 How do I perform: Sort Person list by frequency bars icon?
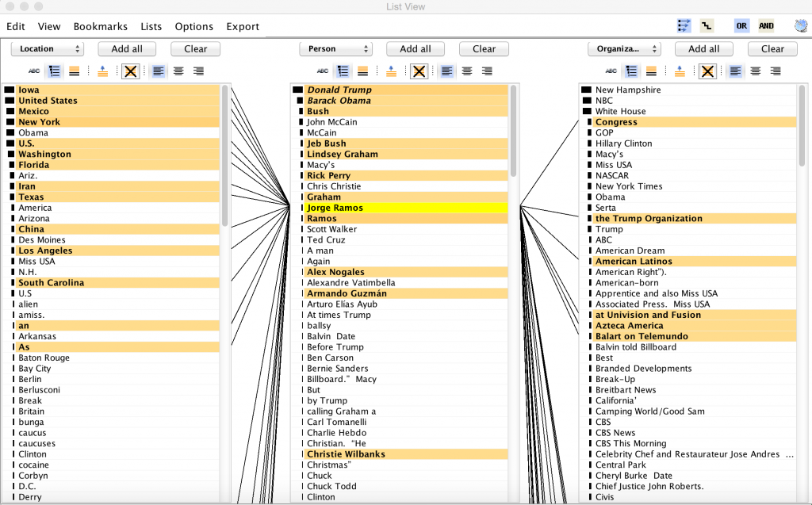click(x=343, y=71)
